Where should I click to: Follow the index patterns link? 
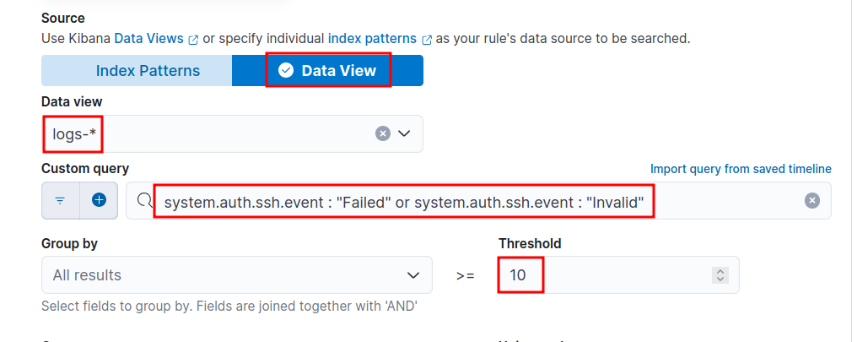click(372, 39)
